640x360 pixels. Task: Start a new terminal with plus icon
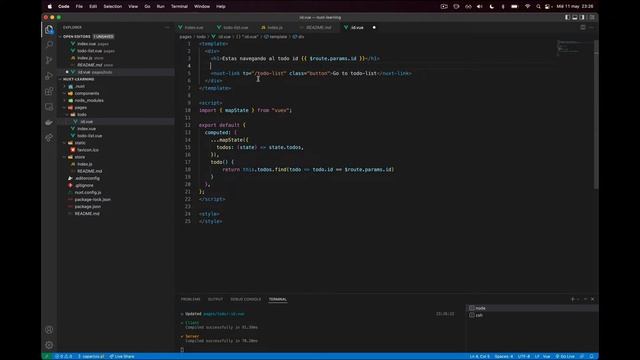572,299
